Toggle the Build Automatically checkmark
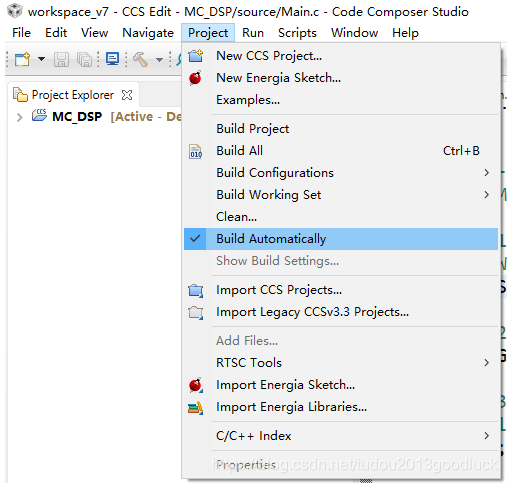The width and height of the screenshot is (507, 483). (x=195, y=238)
